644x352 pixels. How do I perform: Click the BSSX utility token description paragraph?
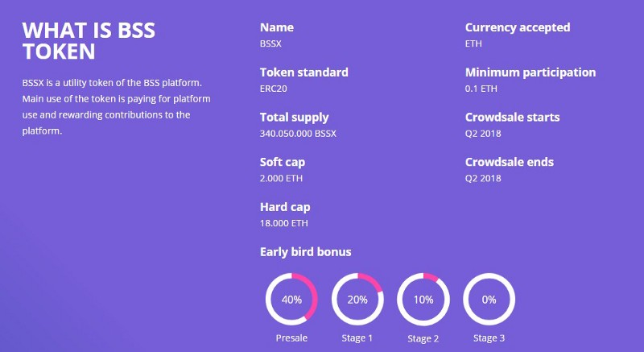(x=116, y=107)
